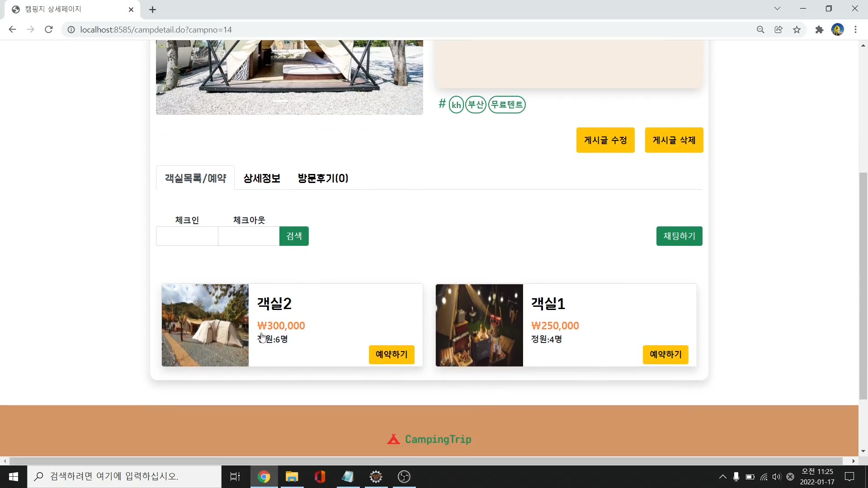Viewport: 868px width, 488px height.
Task: Switch to 방문후기(0) tab
Action: (x=323, y=178)
